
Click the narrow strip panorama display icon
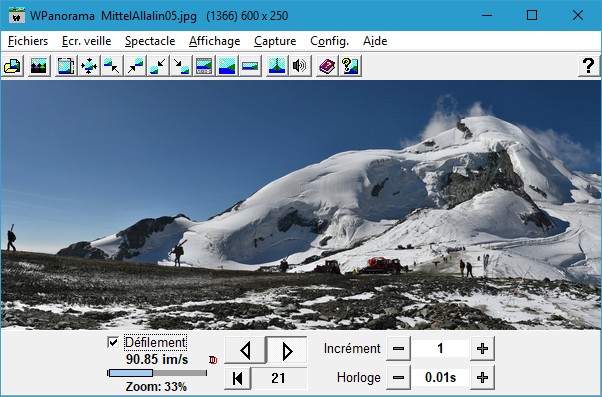pyautogui.click(x=250, y=66)
